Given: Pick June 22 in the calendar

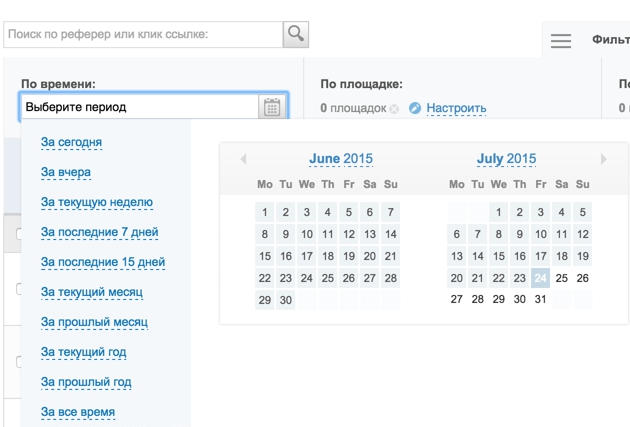Looking at the screenshot, I should coord(264,278).
